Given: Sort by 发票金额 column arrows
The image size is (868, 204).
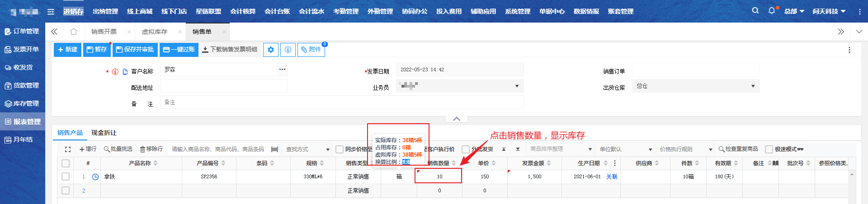Looking at the screenshot, I should click(549, 163).
